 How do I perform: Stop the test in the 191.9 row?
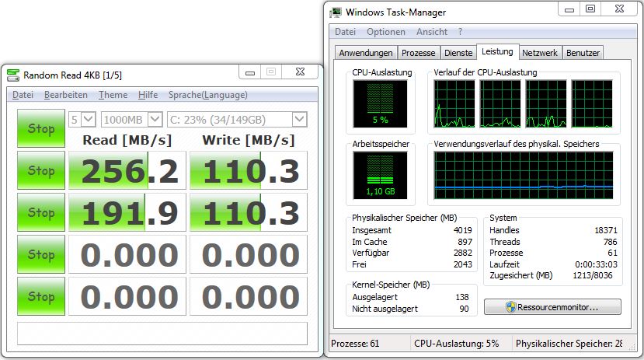coord(41,212)
